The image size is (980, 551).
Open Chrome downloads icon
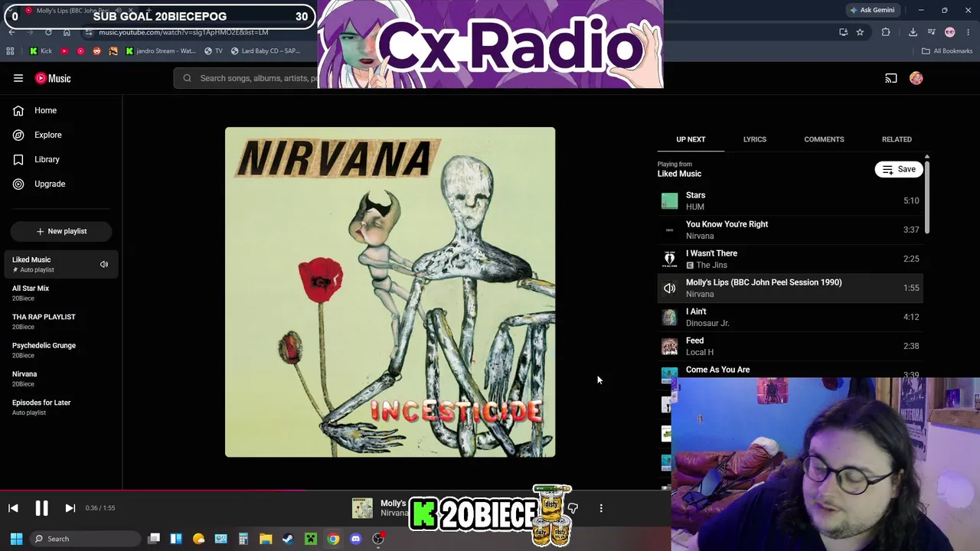coord(913,32)
